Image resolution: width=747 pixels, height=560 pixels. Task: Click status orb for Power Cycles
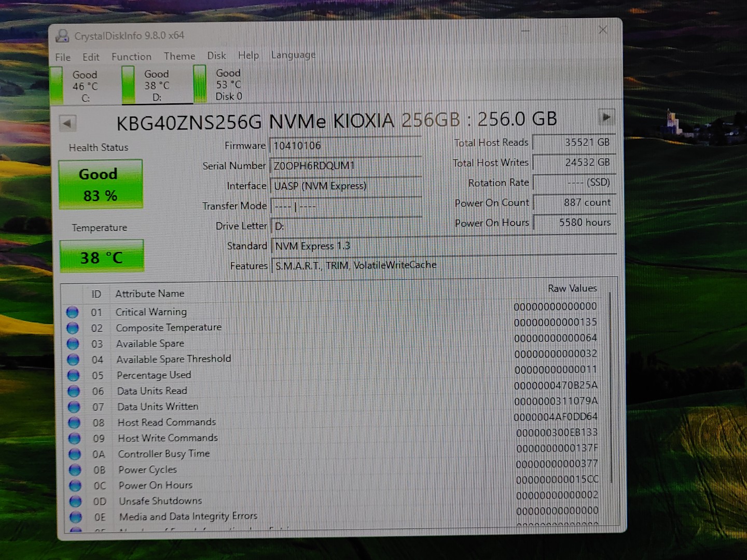[x=75, y=470]
